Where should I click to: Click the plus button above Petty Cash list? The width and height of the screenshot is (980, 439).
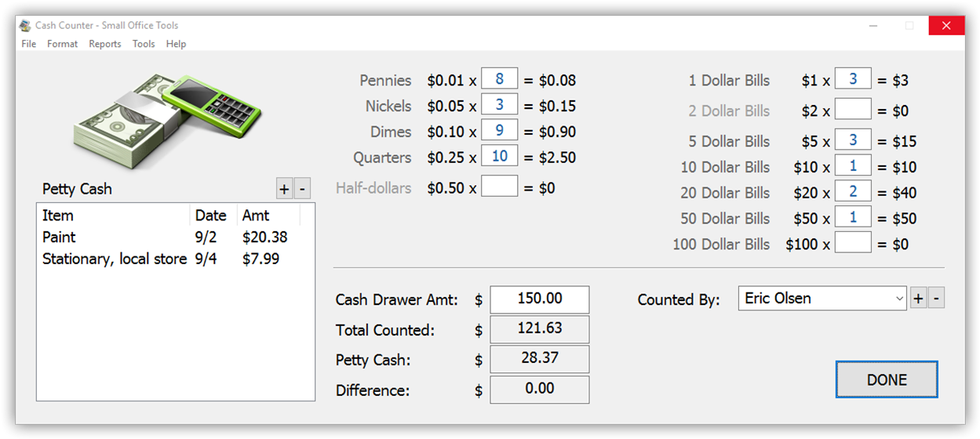pyautogui.click(x=284, y=189)
